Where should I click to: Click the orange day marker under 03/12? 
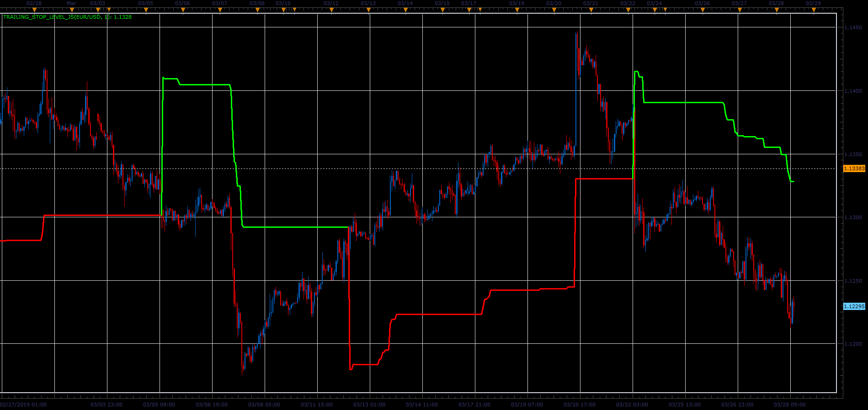click(331, 10)
